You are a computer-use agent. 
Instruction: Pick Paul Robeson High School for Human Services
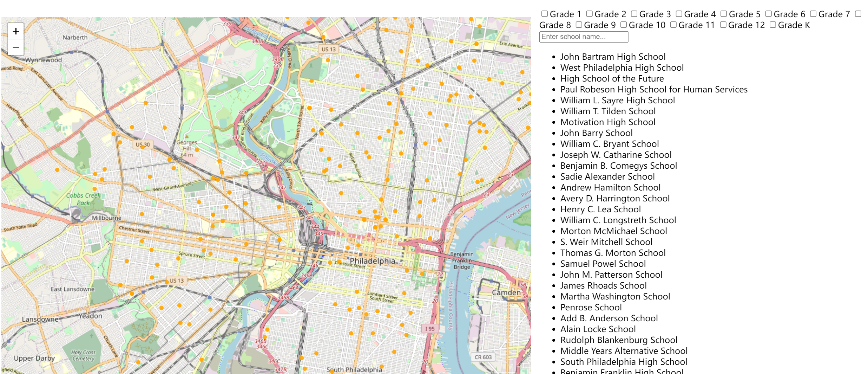(654, 89)
